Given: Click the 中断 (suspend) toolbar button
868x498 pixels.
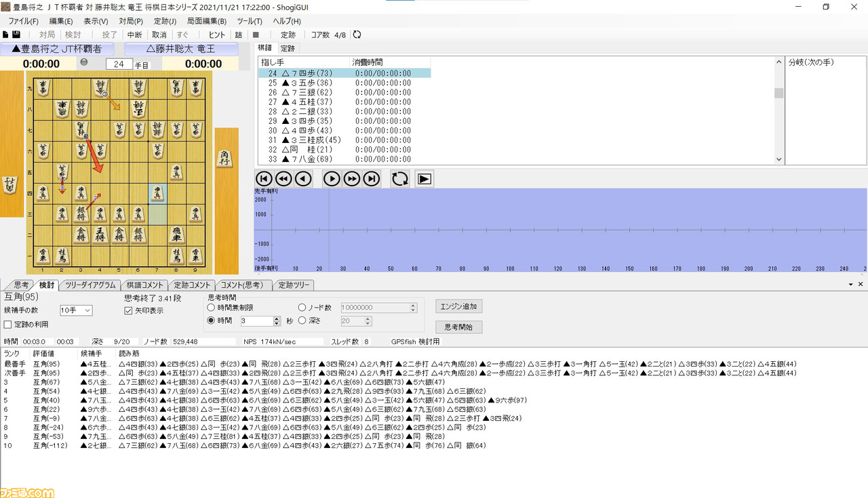Looking at the screenshot, I should pos(134,35).
